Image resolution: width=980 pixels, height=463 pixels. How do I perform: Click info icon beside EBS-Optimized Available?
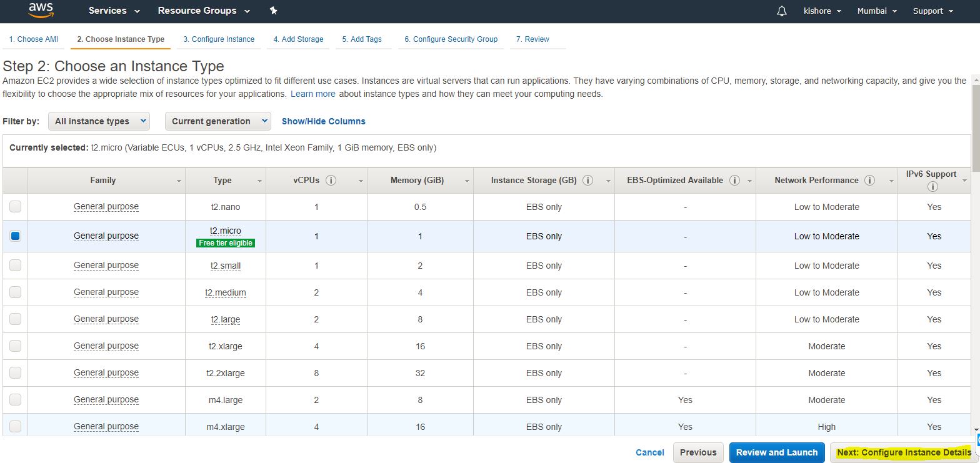[x=735, y=181]
